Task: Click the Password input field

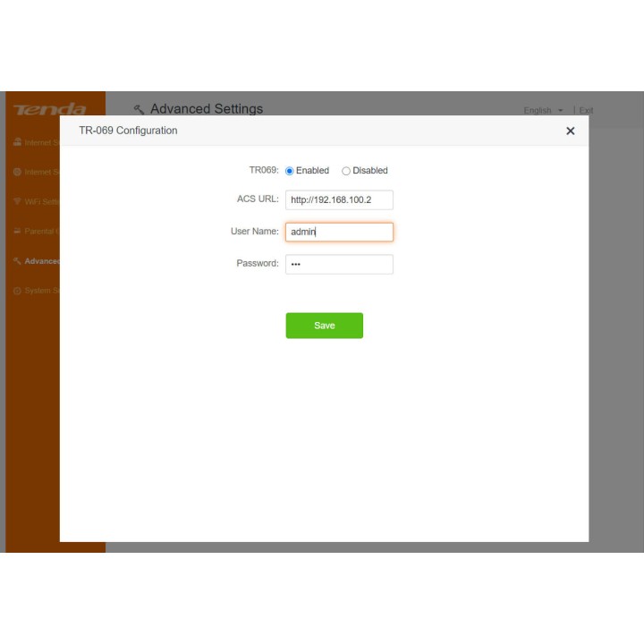Action: pyautogui.click(x=339, y=264)
